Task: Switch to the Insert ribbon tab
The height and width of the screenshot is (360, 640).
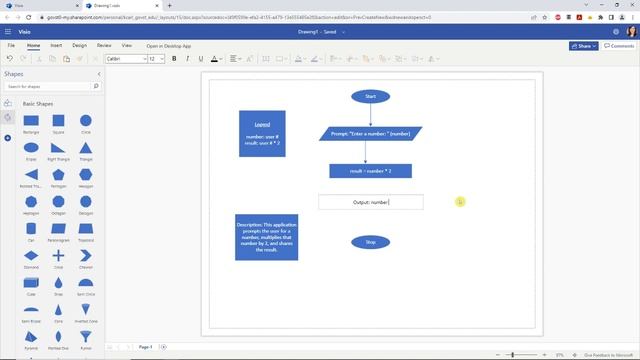Action: coord(56,46)
